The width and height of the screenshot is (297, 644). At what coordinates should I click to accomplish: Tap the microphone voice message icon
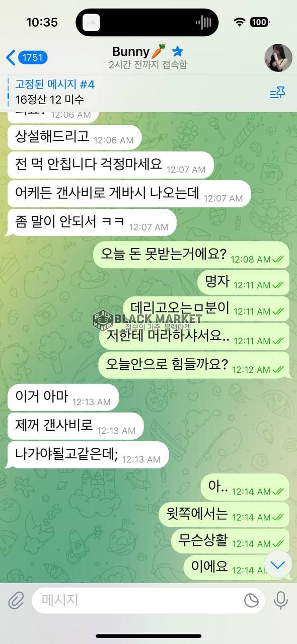point(280,600)
